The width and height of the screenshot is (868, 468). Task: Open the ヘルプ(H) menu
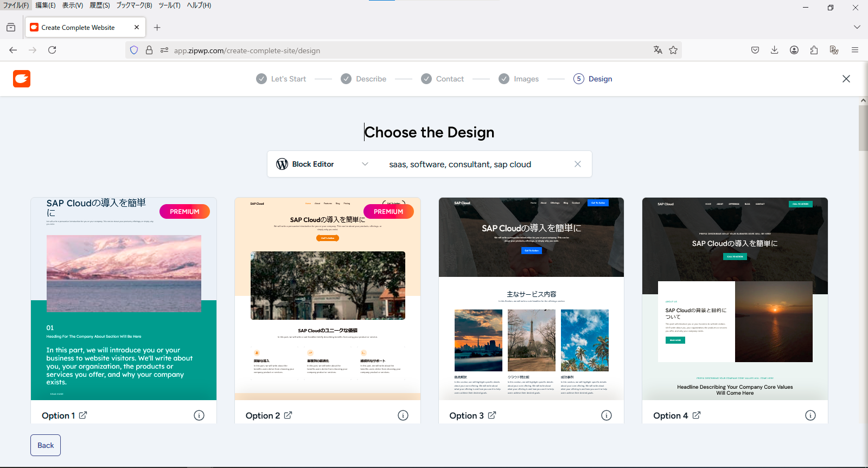point(199,5)
